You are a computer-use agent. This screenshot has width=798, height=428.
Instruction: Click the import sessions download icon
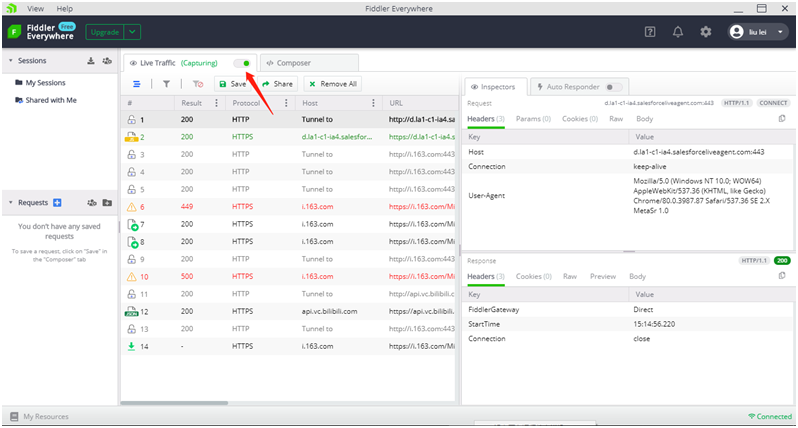(x=91, y=61)
